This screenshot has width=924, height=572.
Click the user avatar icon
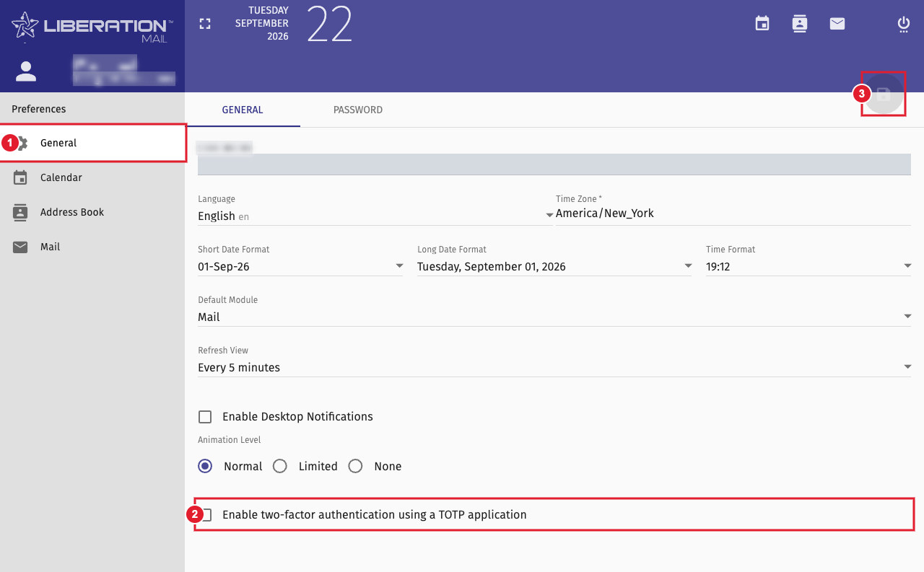point(26,71)
